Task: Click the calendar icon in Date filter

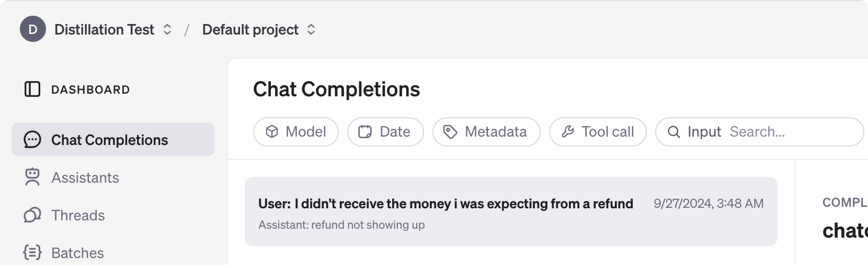Action: (x=365, y=132)
